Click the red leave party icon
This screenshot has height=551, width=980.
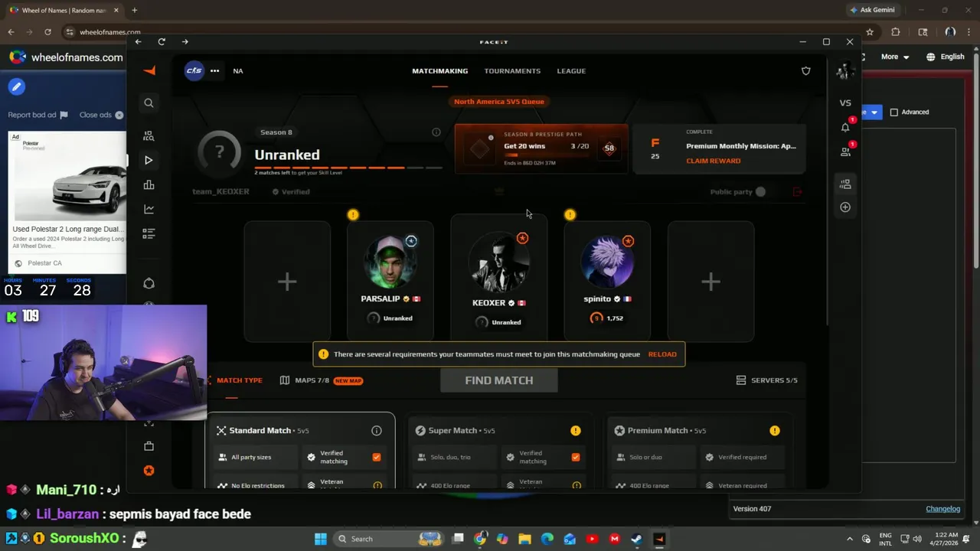tap(798, 192)
